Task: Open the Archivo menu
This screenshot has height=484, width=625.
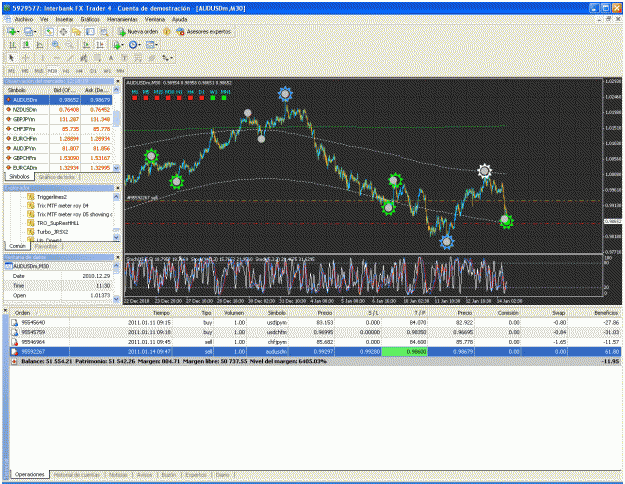Action: point(24,19)
